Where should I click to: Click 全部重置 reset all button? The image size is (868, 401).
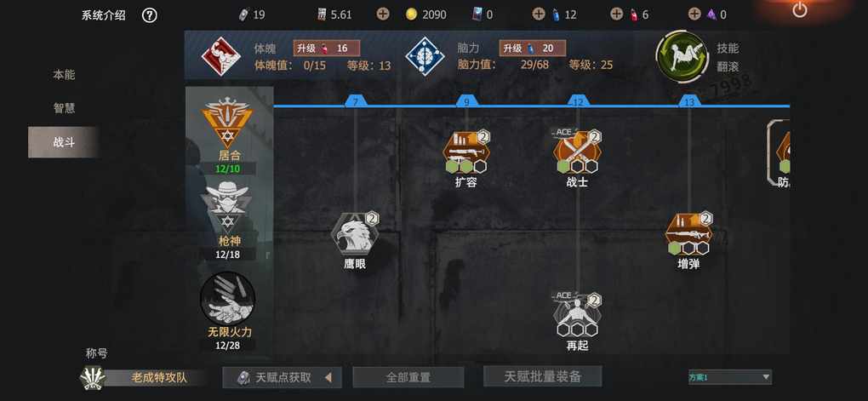[408, 377]
